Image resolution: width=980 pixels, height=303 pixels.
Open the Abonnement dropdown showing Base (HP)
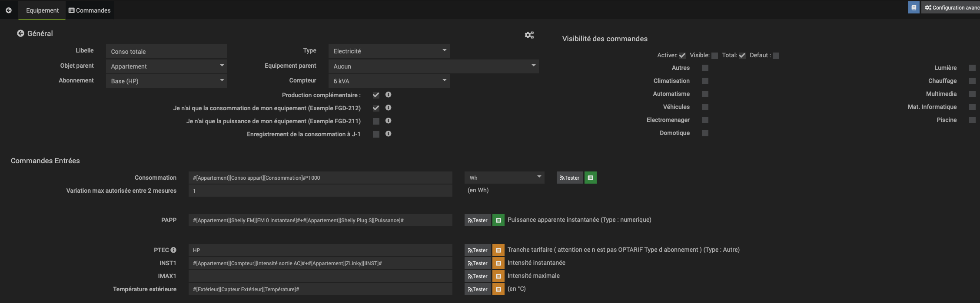click(x=166, y=81)
